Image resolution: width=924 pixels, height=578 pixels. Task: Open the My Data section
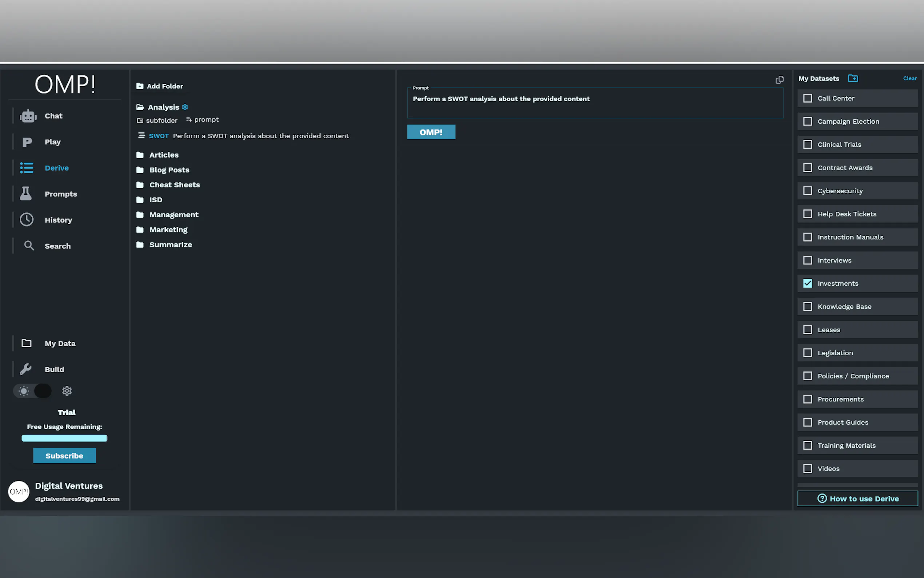pos(60,343)
